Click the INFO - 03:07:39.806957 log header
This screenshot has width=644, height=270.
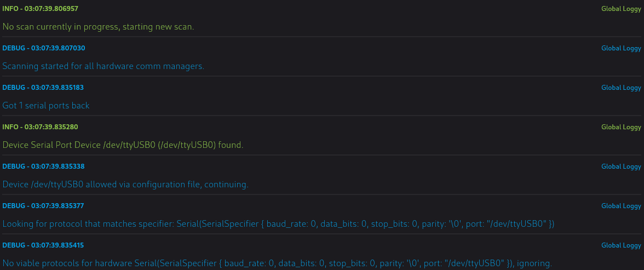41,9
